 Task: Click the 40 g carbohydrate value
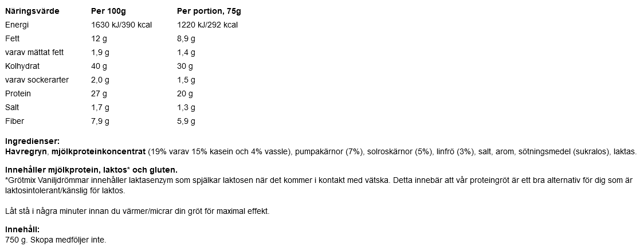click(x=99, y=66)
